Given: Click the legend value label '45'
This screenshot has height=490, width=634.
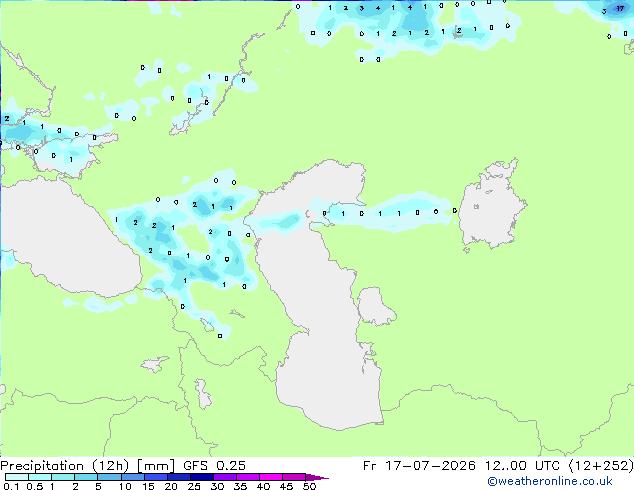Looking at the screenshot, I should pyautogui.click(x=286, y=486).
